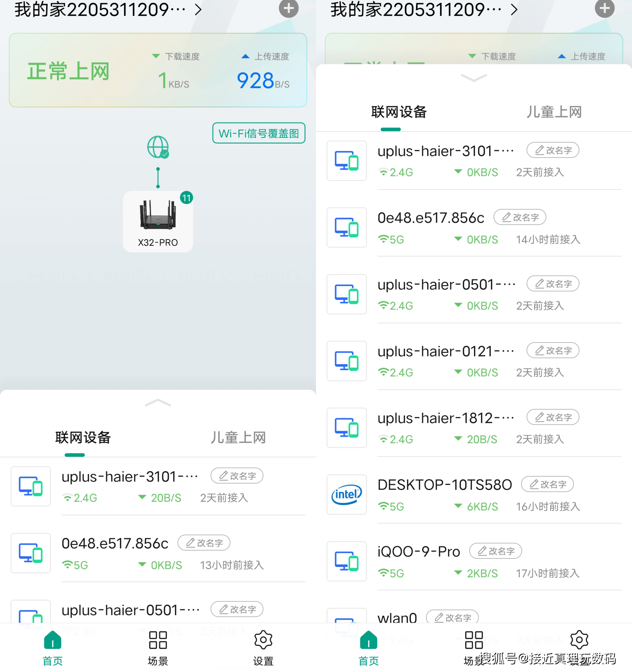This screenshot has width=632, height=672.
Task: Open the X32-PRO router device card
Action: [158, 222]
